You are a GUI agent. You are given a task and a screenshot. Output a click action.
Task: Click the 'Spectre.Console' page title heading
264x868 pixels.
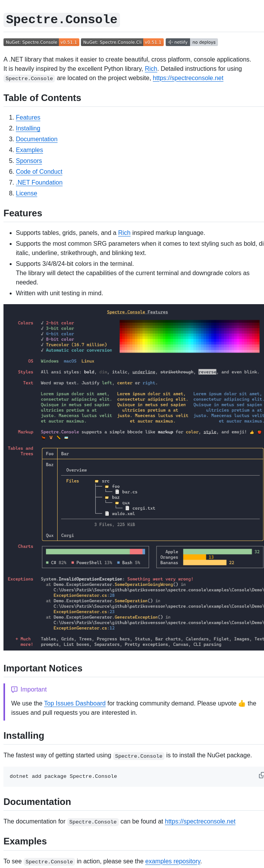(62, 20)
